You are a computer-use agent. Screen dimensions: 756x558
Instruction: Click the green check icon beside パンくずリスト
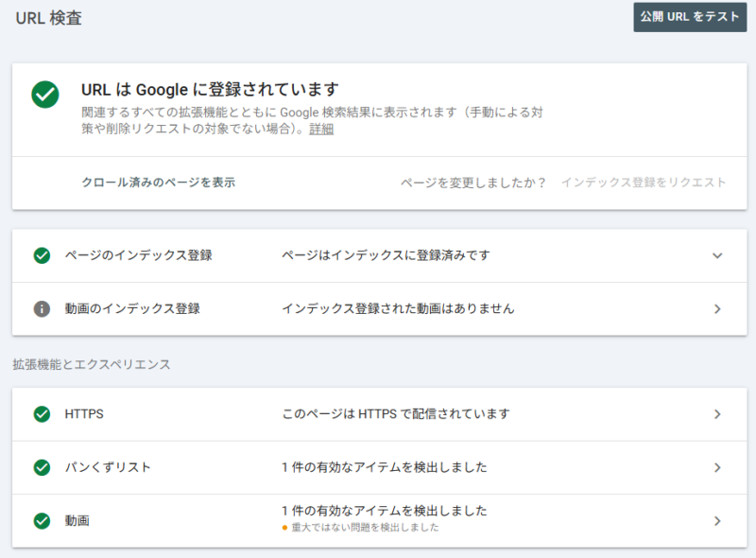pyautogui.click(x=42, y=467)
